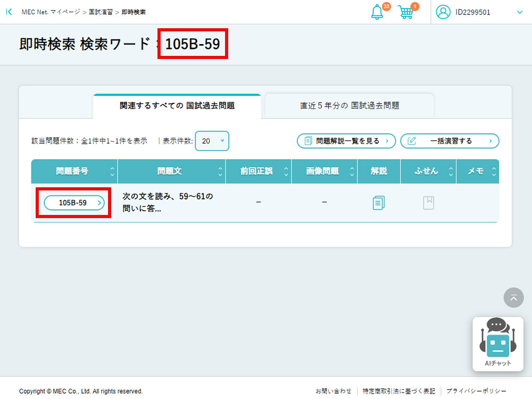
Task: Open the 特定商取引法に基づく表記 footer link
Action: (x=398, y=391)
